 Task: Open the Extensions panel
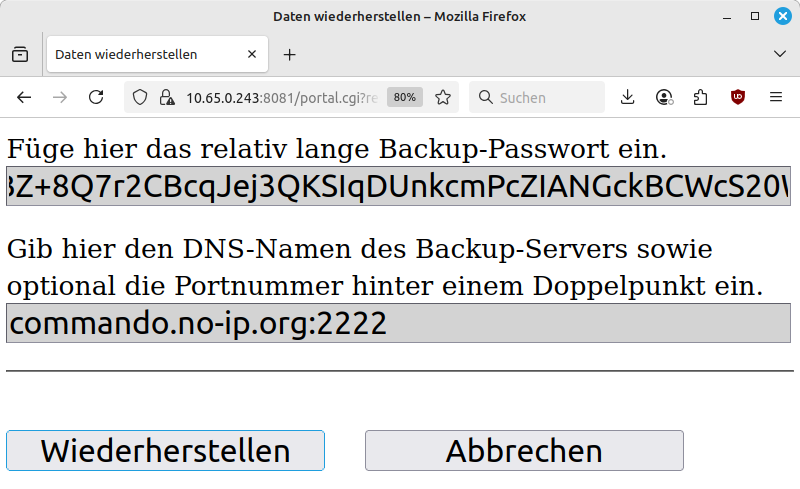point(700,97)
